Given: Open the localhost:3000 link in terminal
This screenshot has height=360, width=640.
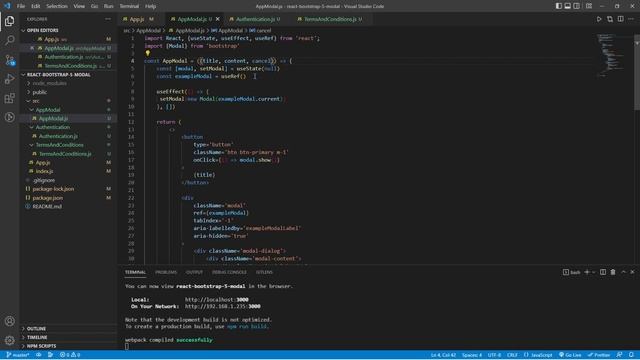Looking at the screenshot, I should tap(217, 300).
